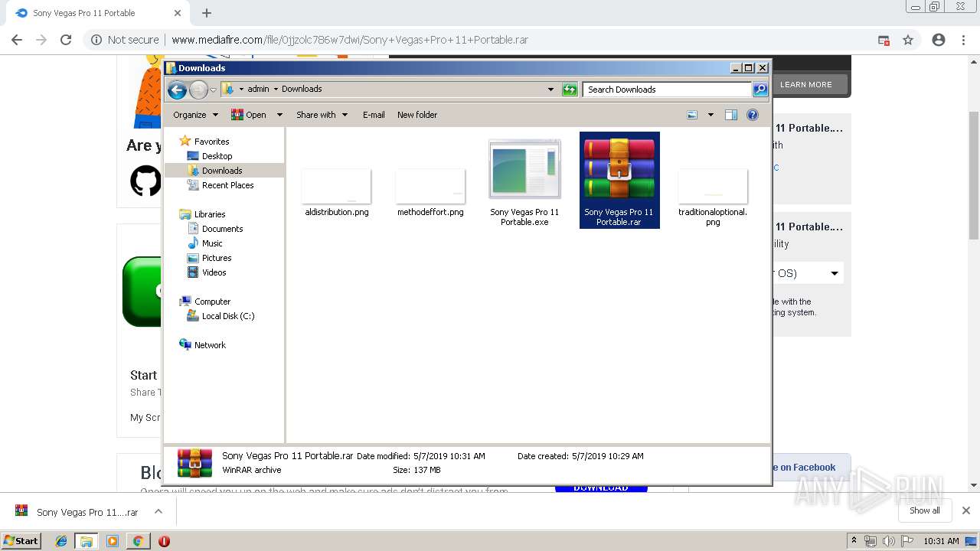
Task: Select aldistribution.png file
Action: pyautogui.click(x=337, y=191)
